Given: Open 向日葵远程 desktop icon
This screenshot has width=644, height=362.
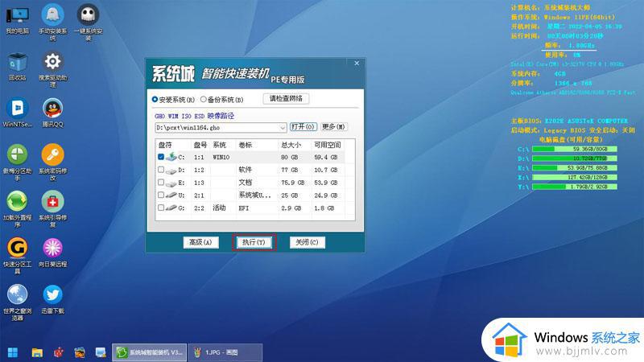Looking at the screenshot, I should [x=52, y=253].
